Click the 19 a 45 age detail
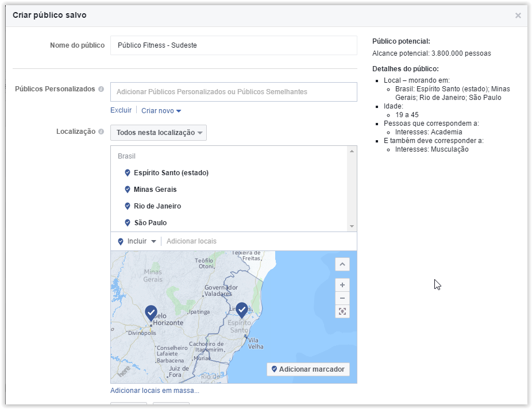This screenshot has width=532, height=409. tap(407, 115)
